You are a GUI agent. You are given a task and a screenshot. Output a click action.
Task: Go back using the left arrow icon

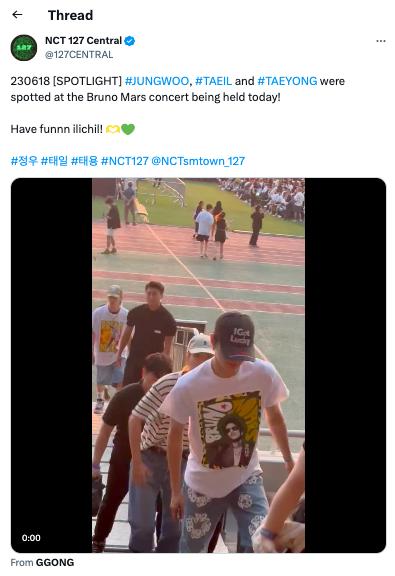[x=17, y=15]
